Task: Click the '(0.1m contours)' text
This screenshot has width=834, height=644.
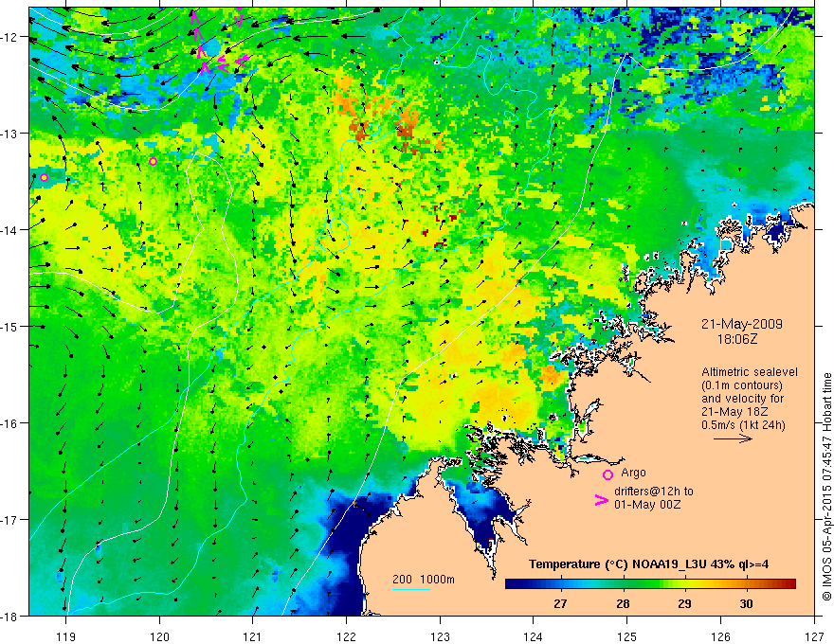Action: coord(741,385)
